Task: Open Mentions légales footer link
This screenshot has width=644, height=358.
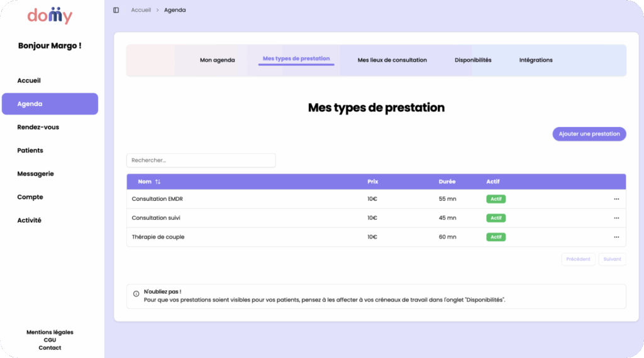Action: [50, 332]
